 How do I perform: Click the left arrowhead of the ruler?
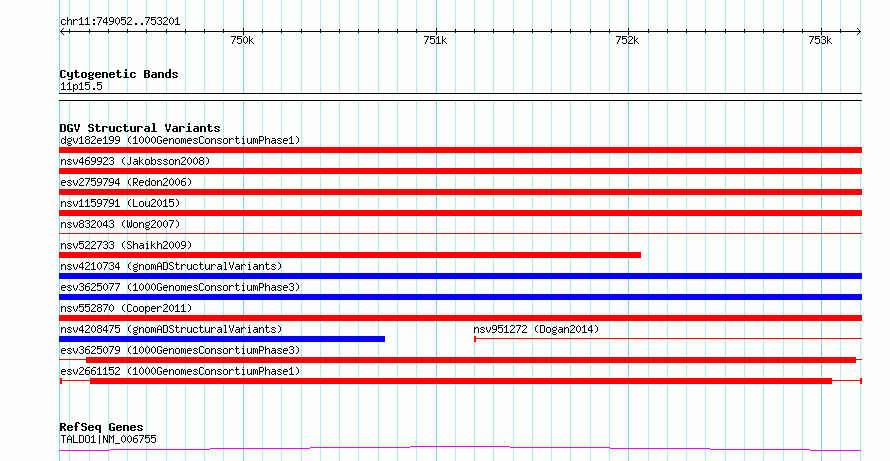[x=62, y=32]
